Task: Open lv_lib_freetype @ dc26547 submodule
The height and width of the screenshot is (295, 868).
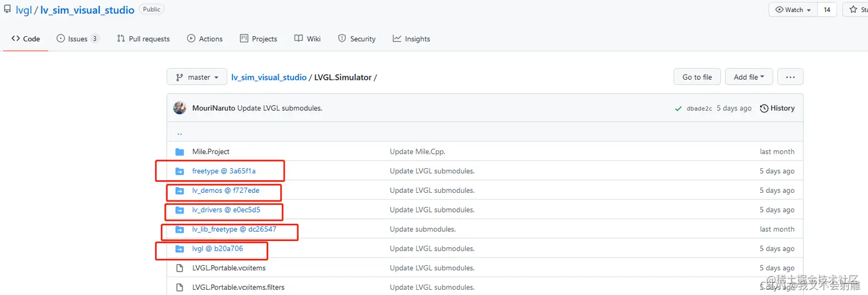Action: 234,229
